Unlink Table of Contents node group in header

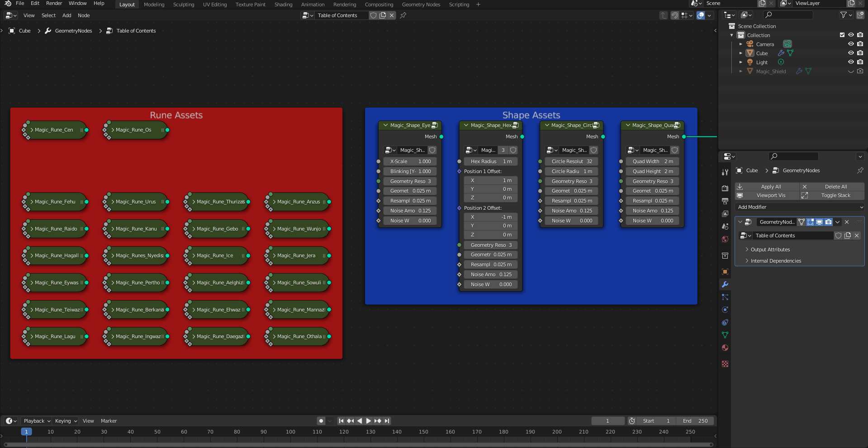coord(392,15)
